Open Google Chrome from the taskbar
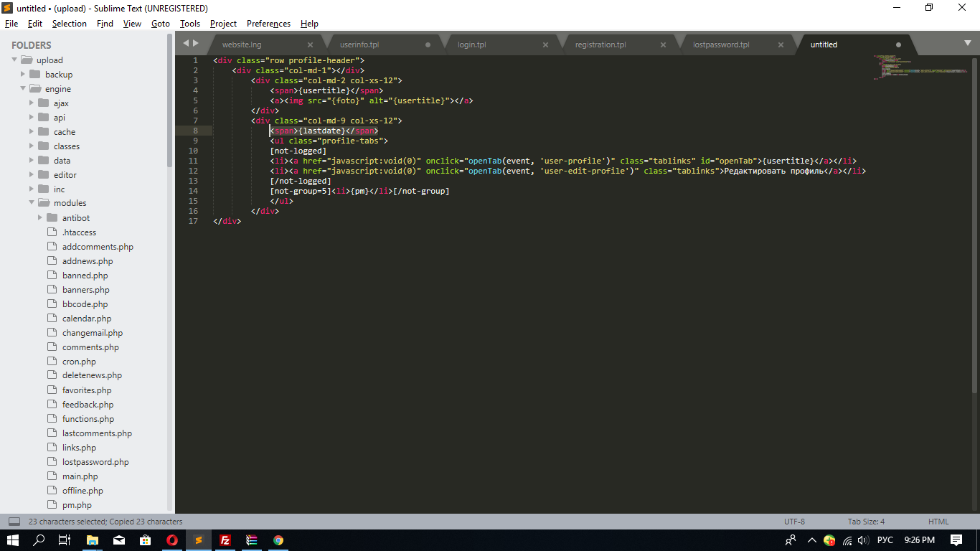The height and width of the screenshot is (551, 980). (278, 540)
